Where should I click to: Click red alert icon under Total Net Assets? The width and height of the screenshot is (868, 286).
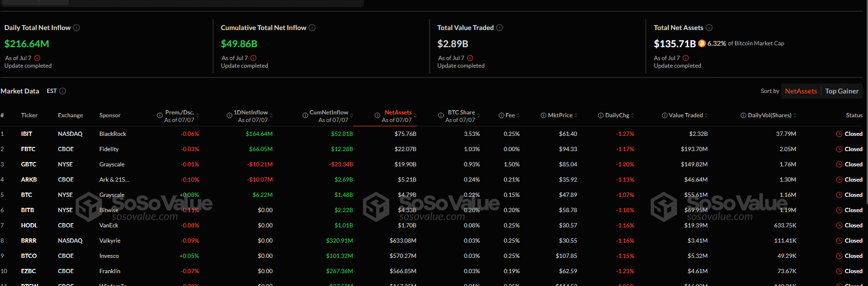pos(686,58)
